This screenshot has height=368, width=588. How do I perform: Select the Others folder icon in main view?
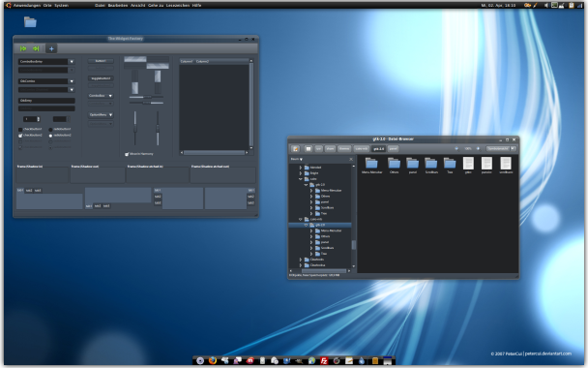[x=394, y=163]
